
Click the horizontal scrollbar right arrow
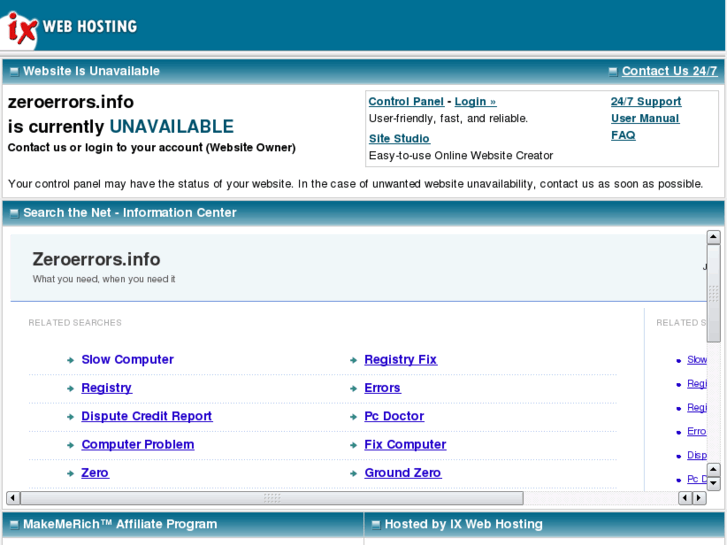699,498
